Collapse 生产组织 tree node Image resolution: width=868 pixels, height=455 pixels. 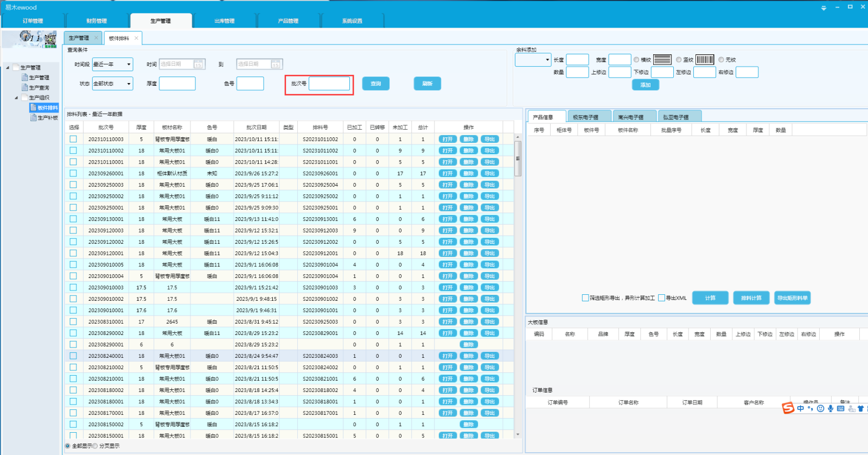click(x=16, y=98)
